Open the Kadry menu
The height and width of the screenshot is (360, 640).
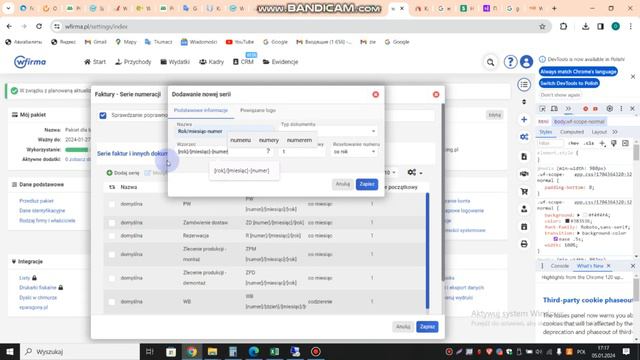(x=211, y=62)
